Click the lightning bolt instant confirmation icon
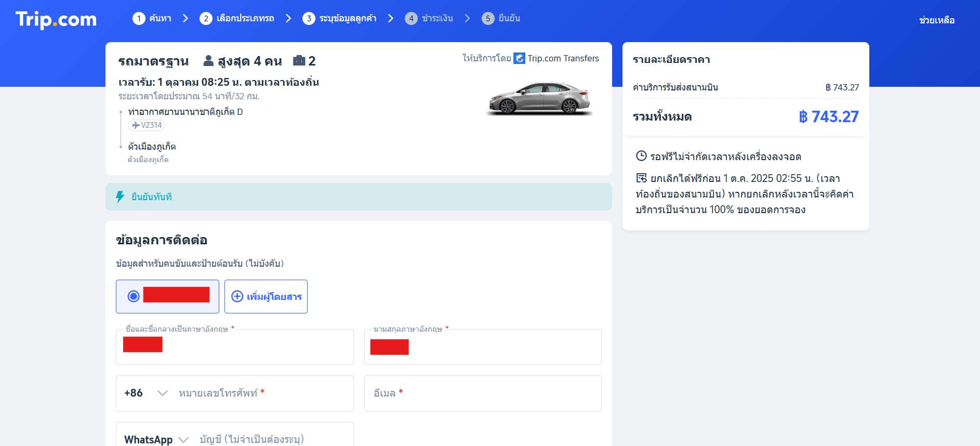The height and width of the screenshot is (446, 980). click(x=120, y=196)
